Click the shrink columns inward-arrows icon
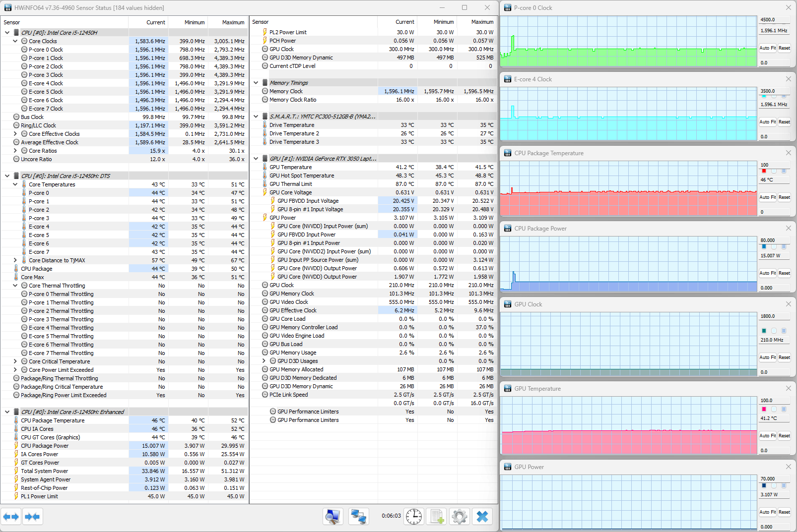This screenshot has height=532, width=797. pyautogui.click(x=32, y=517)
